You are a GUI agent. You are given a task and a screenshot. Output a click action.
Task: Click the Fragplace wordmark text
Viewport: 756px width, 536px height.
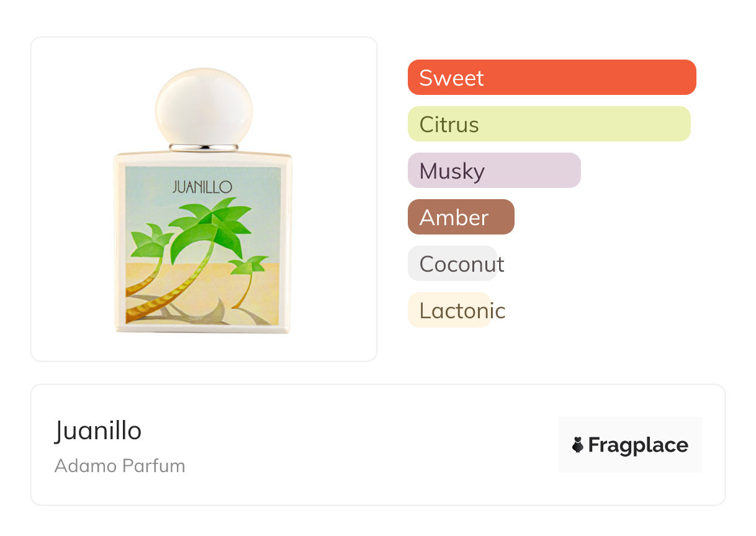(x=637, y=445)
